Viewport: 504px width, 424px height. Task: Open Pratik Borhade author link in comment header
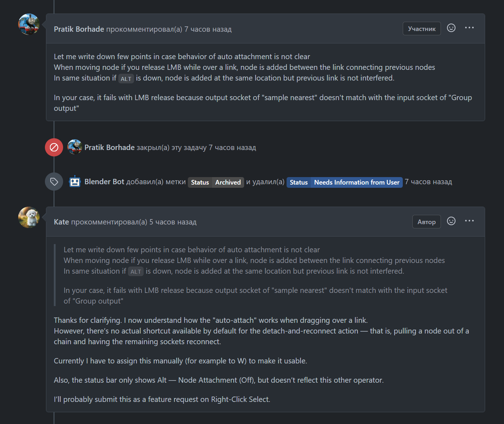79,29
